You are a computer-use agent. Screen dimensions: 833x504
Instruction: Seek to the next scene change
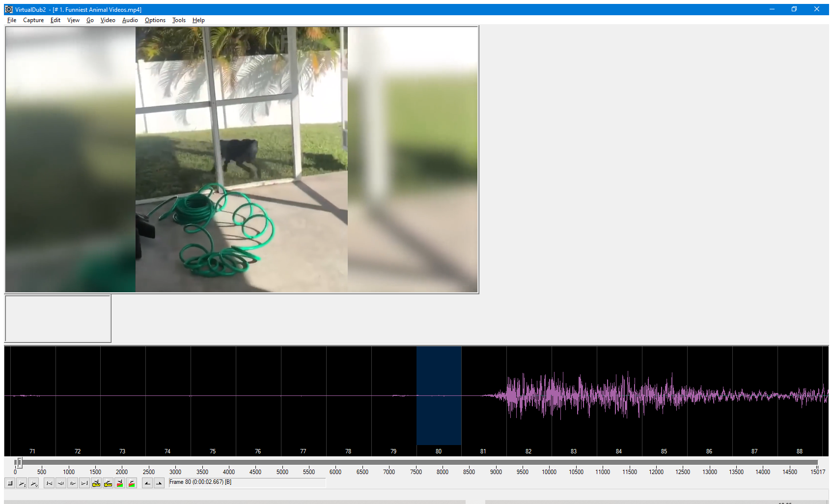tap(132, 483)
